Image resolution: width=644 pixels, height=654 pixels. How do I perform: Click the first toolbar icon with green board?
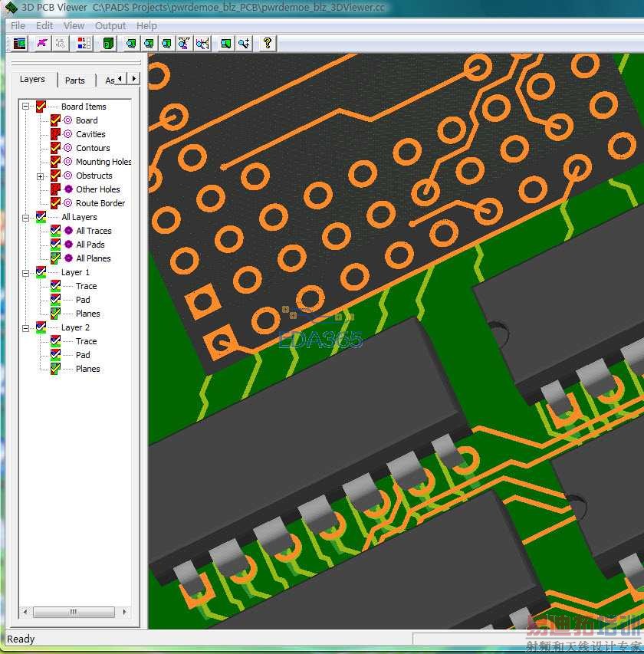point(19,44)
